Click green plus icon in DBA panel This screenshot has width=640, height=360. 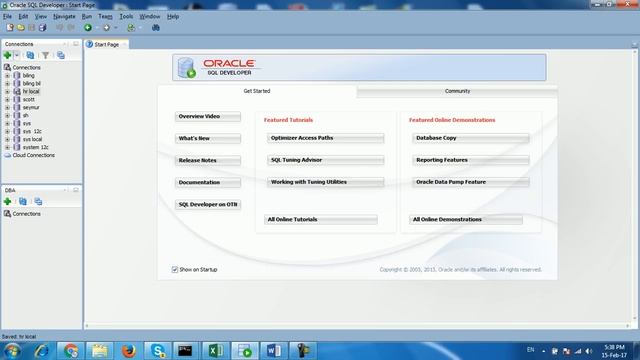pyautogui.click(x=7, y=201)
